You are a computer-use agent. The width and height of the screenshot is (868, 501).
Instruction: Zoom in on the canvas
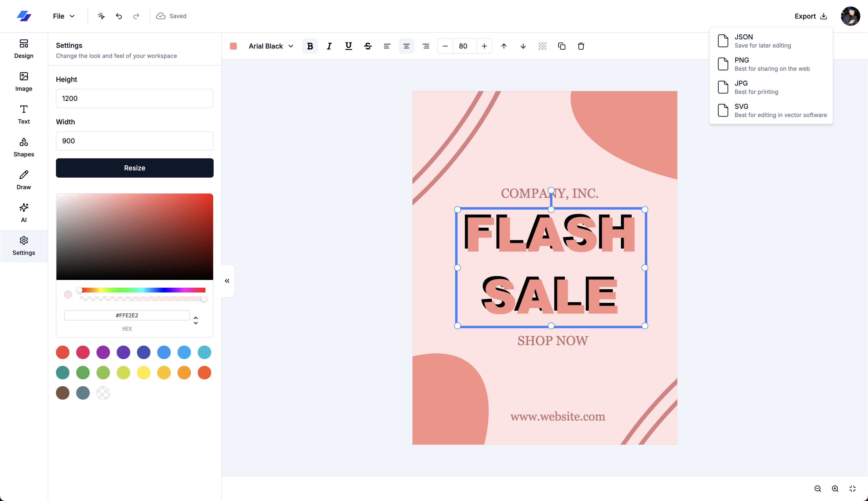835,489
